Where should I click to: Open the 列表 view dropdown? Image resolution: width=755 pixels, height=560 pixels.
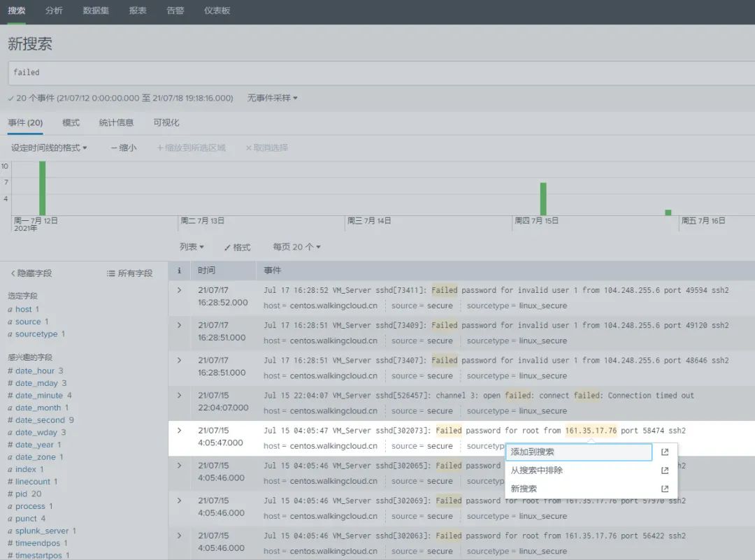pos(192,247)
